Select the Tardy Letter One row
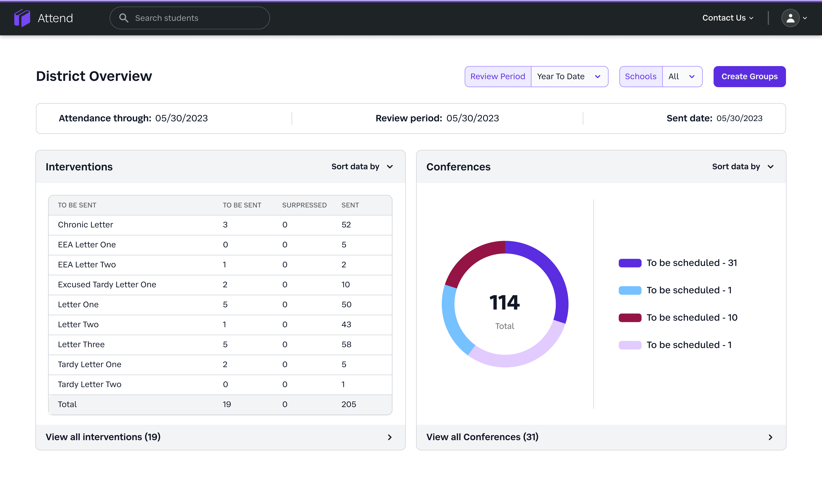This screenshot has width=822, height=504. click(220, 365)
